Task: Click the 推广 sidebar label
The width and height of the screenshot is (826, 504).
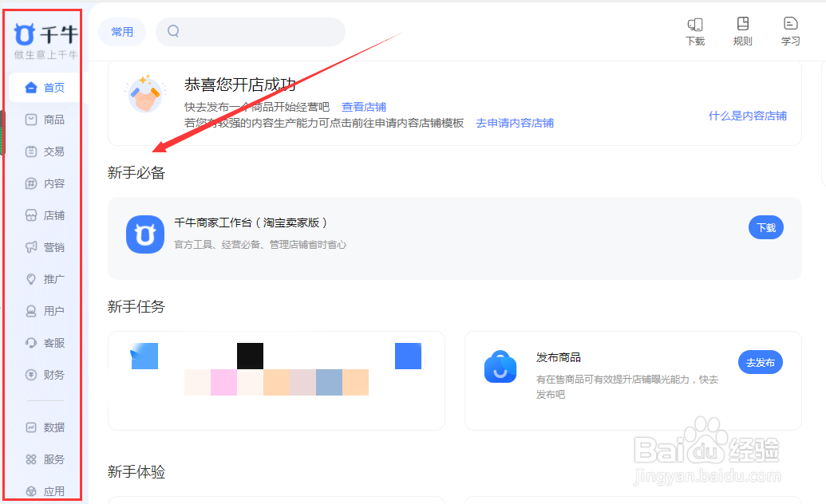Action: click(53, 279)
